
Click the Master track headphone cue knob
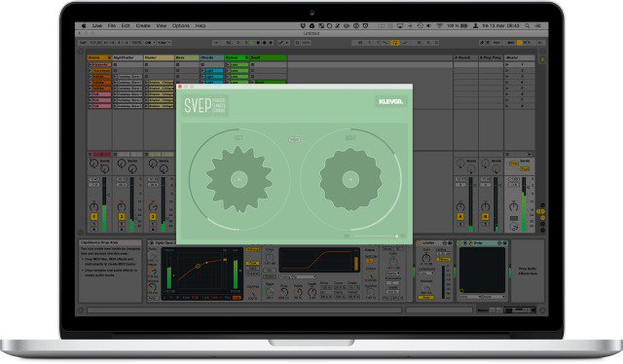(513, 227)
